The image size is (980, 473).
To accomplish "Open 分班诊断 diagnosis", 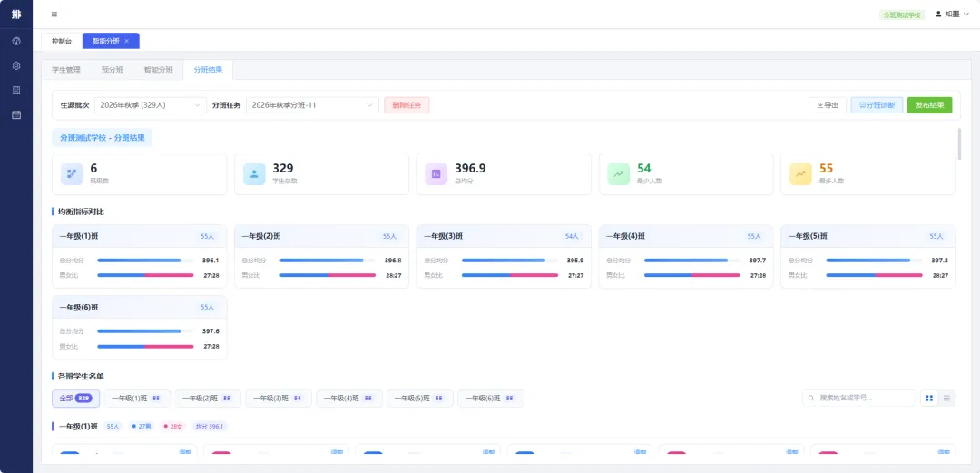I will point(877,105).
